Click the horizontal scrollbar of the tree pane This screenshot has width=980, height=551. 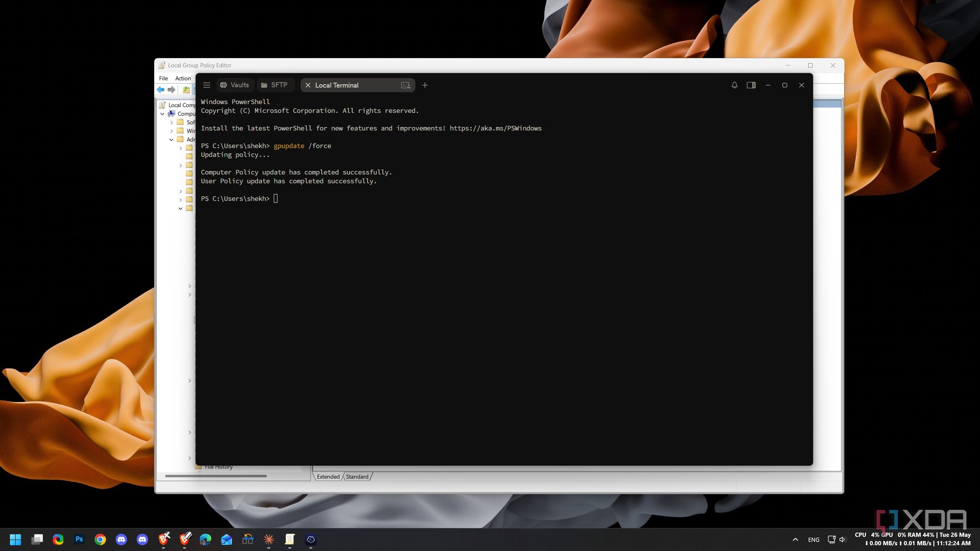point(216,476)
